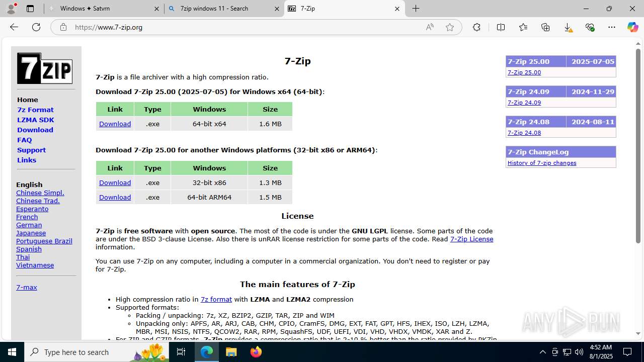Image resolution: width=644 pixels, height=362 pixels.
Task: Add page to favorites star icon
Action: click(x=450, y=27)
